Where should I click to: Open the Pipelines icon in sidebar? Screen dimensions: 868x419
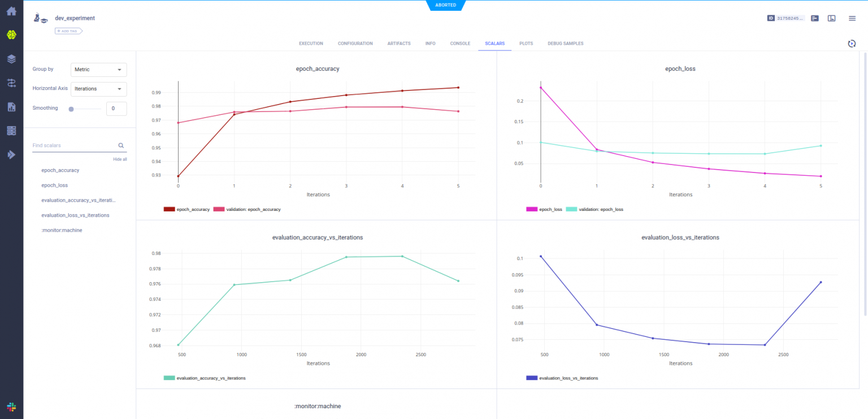[11, 83]
